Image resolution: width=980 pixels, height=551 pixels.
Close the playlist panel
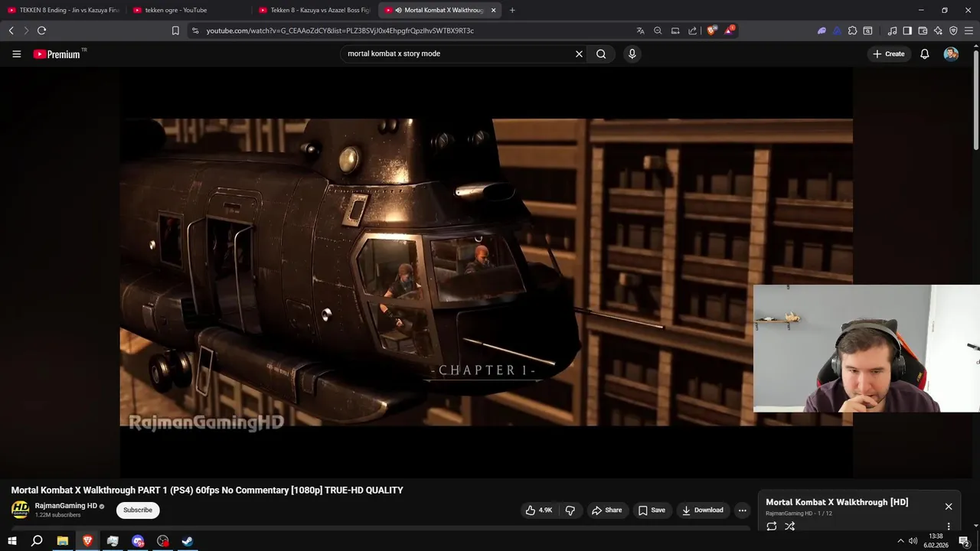[949, 507]
